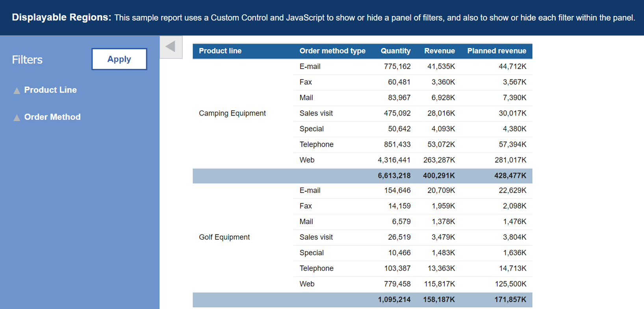Expand the Order Method filter triangle
The image size is (644, 309).
pos(17,118)
